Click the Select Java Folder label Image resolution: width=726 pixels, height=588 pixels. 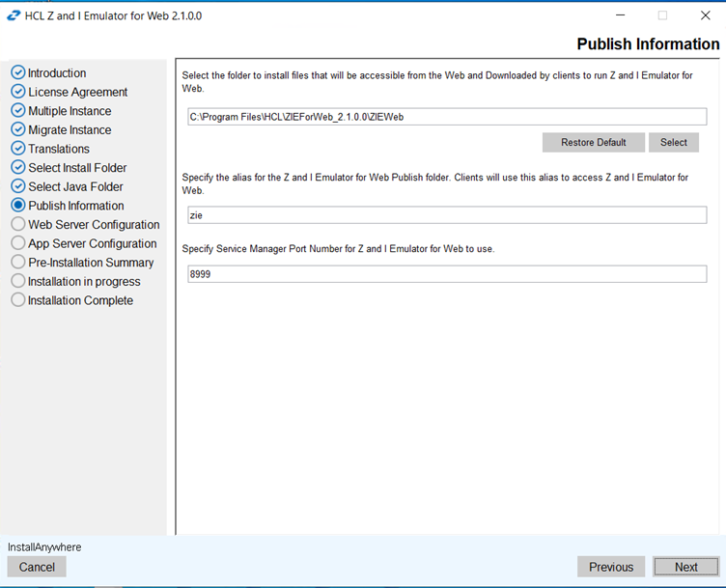tap(75, 187)
